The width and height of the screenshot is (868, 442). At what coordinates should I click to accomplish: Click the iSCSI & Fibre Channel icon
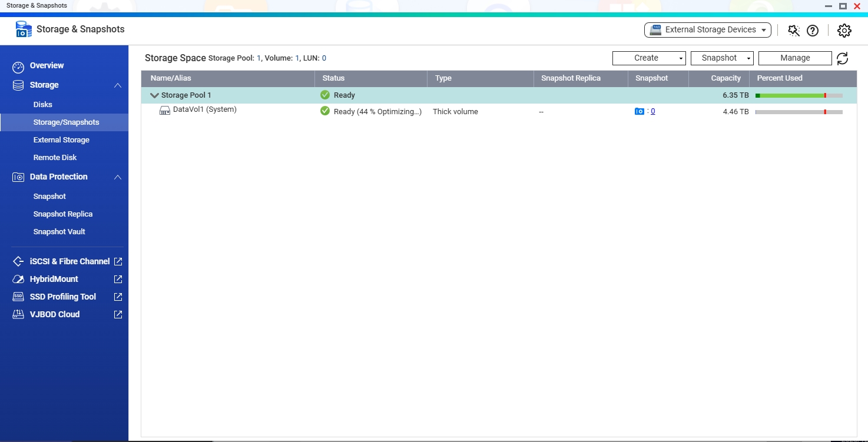[x=18, y=261]
